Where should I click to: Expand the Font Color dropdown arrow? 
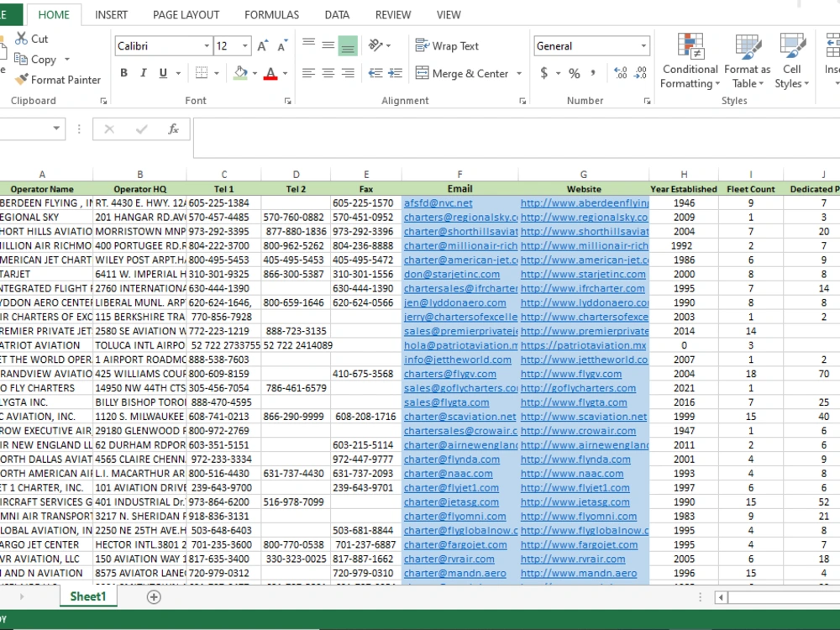pyautogui.click(x=285, y=73)
